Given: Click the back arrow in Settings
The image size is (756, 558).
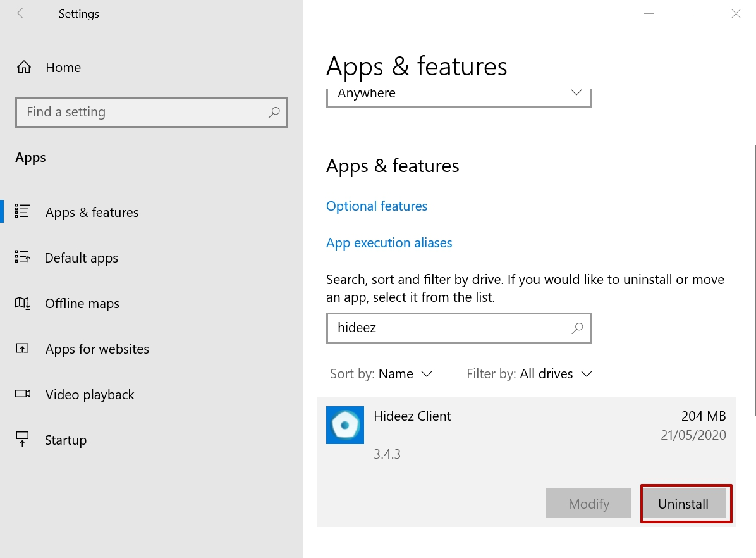Looking at the screenshot, I should click(23, 14).
